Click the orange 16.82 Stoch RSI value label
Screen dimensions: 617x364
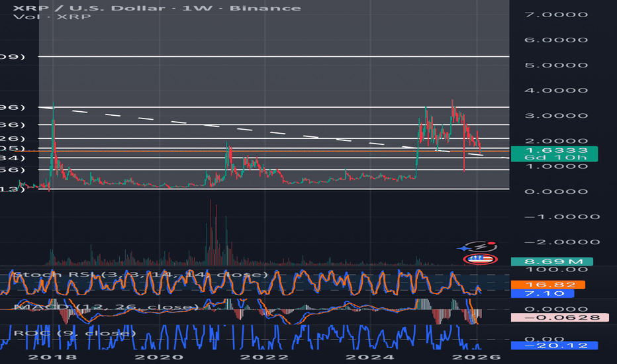pyautogui.click(x=553, y=285)
